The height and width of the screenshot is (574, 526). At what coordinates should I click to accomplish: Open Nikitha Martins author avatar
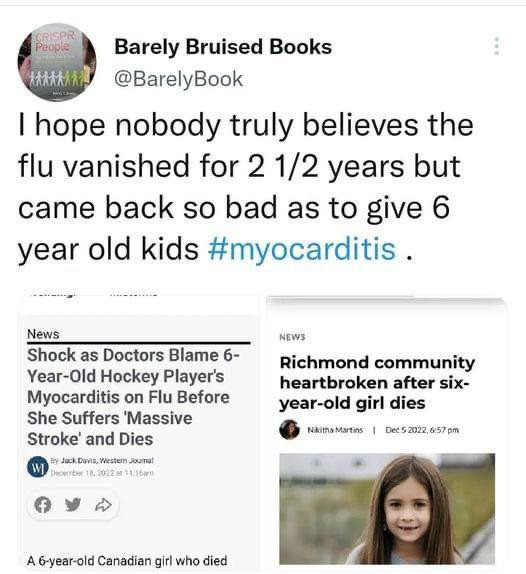[x=289, y=429]
